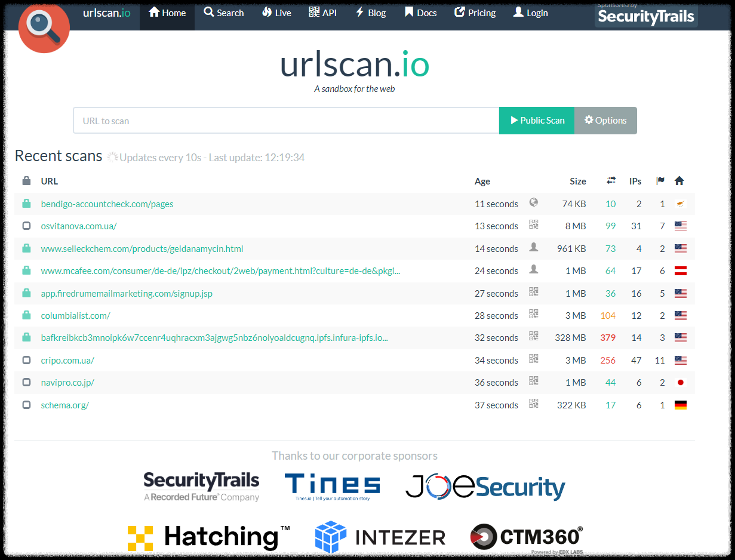Click the unlocked icon for osvitanova.com.ua
The height and width of the screenshot is (560, 735).
click(26, 226)
